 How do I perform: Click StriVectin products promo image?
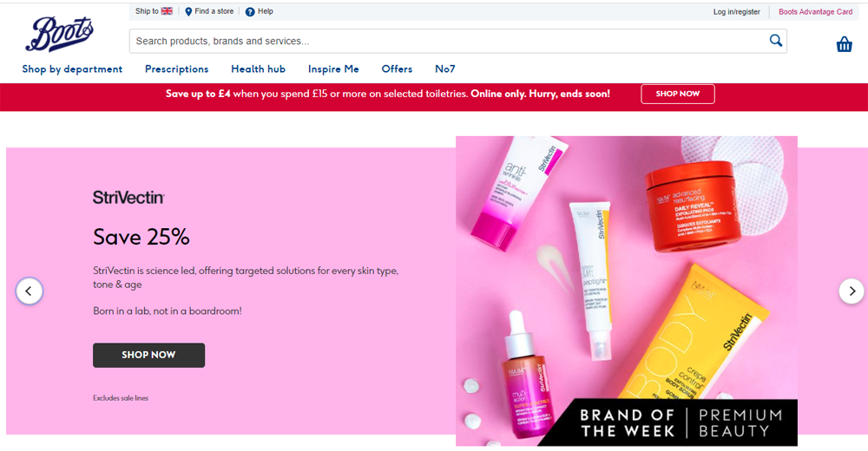(627, 291)
